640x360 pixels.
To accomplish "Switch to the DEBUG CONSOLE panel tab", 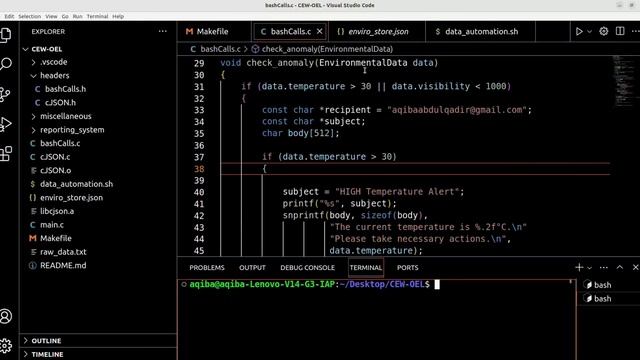I will (307, 268).
